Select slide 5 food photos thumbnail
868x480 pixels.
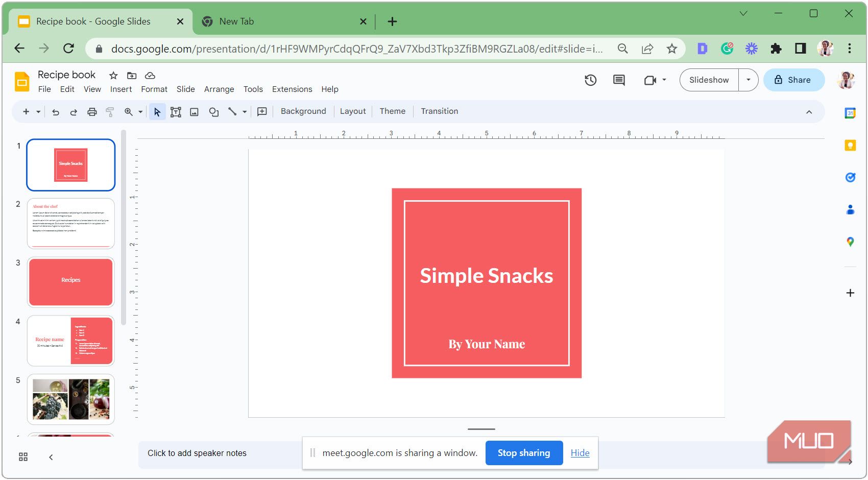[x=71, y=400]
